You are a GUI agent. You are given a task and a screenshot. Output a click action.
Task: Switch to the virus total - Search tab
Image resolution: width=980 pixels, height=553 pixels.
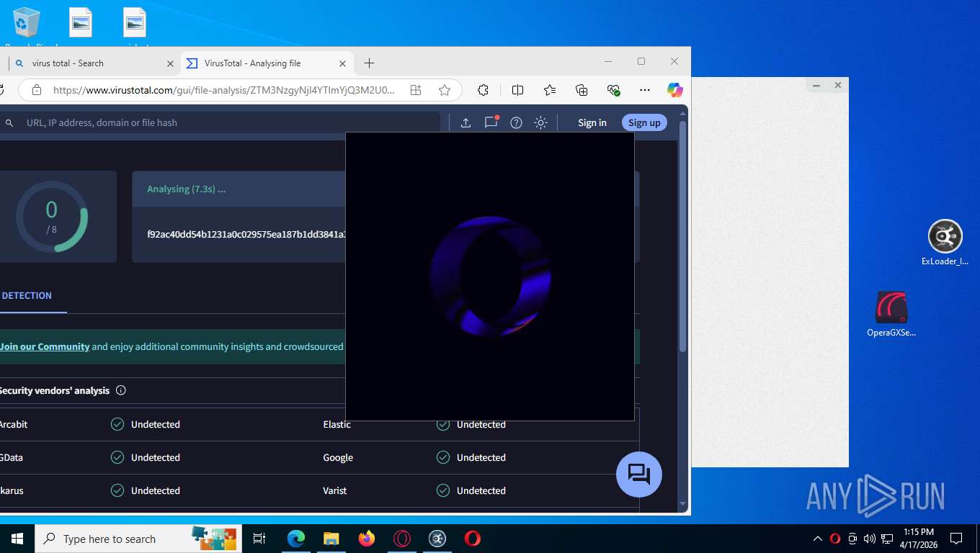[x=94, y=63]
